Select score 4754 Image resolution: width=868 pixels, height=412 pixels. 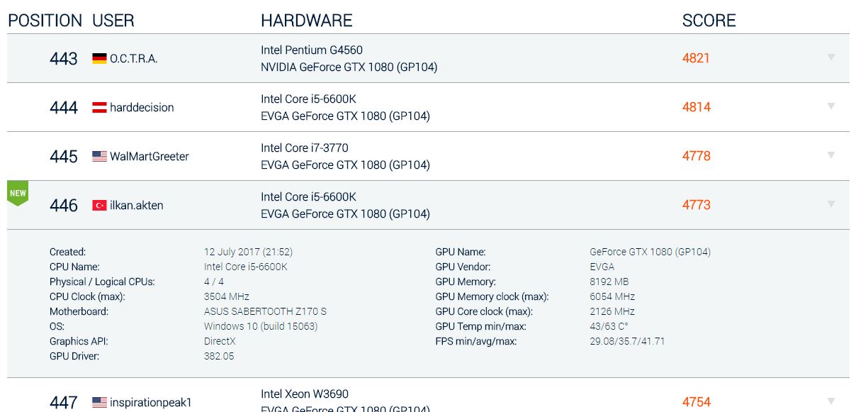[x=697, y=402]
